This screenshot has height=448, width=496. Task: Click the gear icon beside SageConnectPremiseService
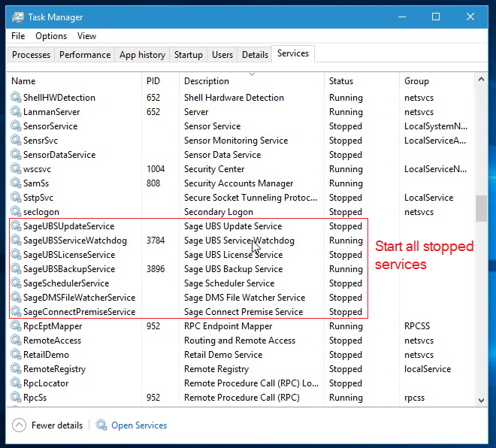(x=16, y=311)
